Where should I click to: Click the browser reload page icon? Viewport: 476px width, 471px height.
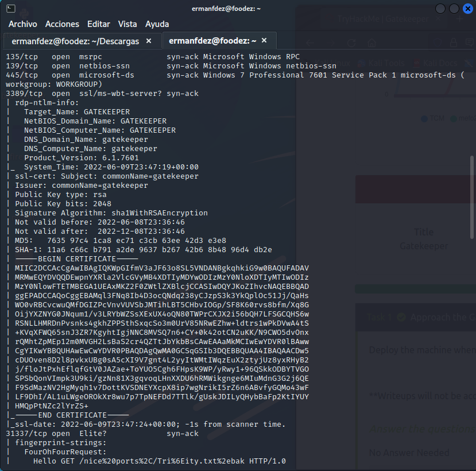[351, 43]
